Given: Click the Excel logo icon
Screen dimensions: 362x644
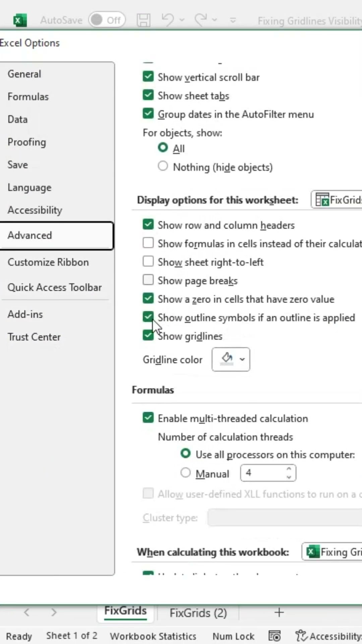Looking at the screenshot, I should [20, 20].
